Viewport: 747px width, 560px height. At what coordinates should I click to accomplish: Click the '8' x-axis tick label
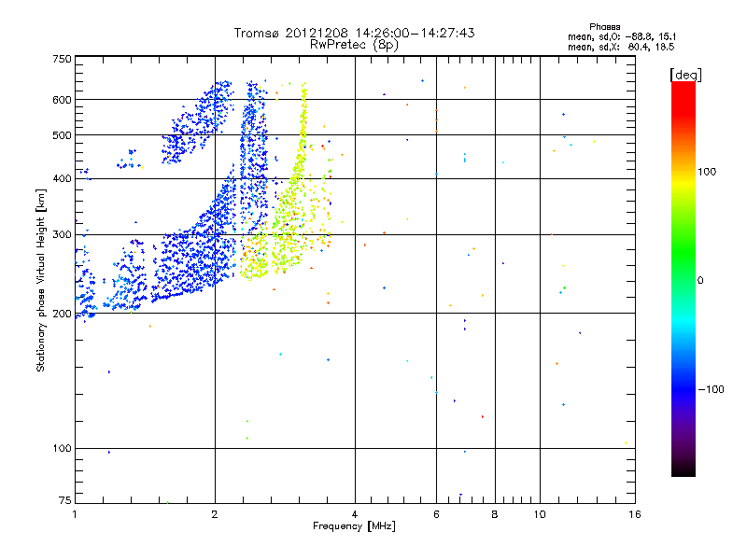pyautogui.click(x=495, y=514)
